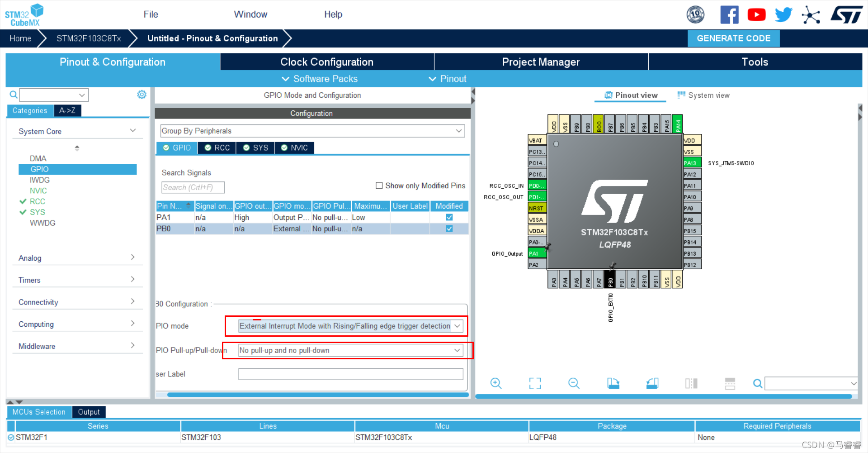Screen dimensions: 868x453
Task: Zoom out on the chip pinout
Action: coord(574,383)
